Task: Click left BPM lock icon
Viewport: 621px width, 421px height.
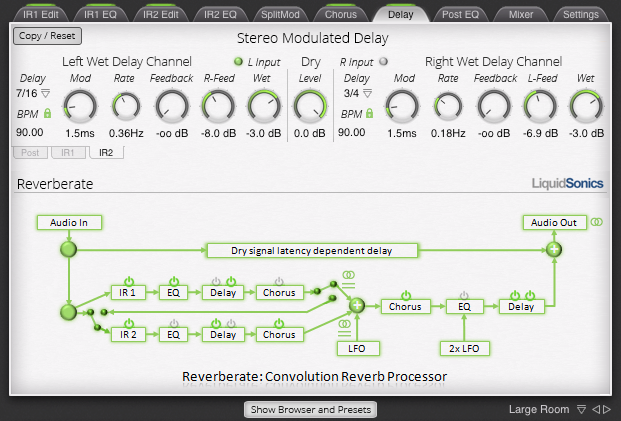Action: (48, 113)
